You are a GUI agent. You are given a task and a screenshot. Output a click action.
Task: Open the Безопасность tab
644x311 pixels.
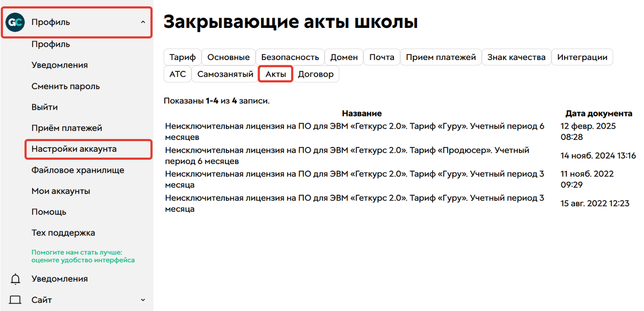pos(290,57)
